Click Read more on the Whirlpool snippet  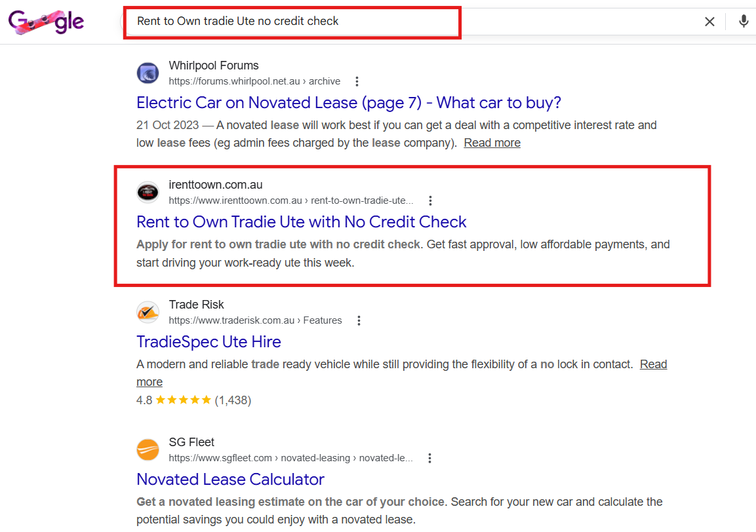point(492,142)
